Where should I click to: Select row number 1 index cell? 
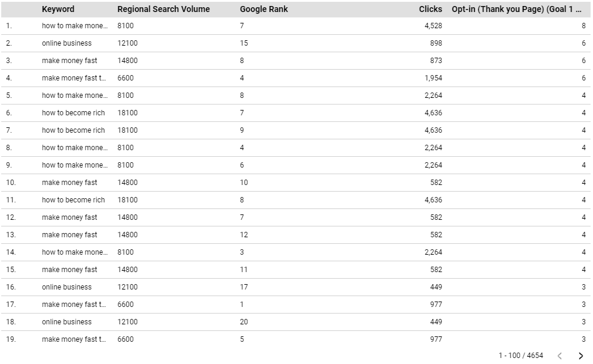click(x=8, y=26)
